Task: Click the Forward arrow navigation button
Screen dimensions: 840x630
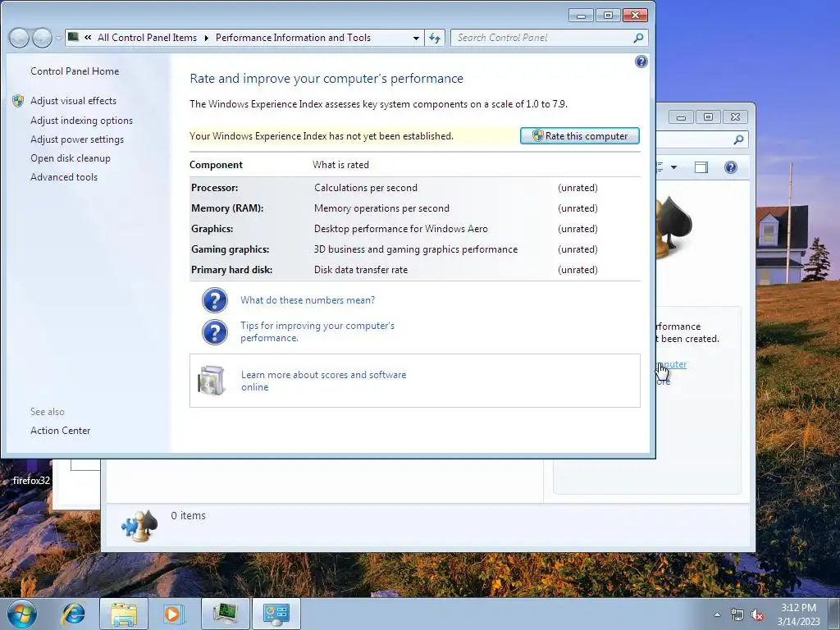Action: point(43,38)
